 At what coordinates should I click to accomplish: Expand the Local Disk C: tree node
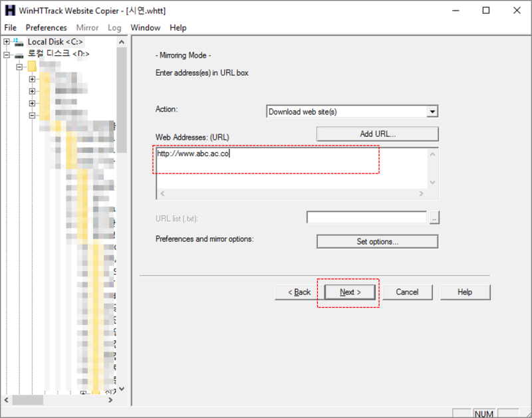[7, 42]
